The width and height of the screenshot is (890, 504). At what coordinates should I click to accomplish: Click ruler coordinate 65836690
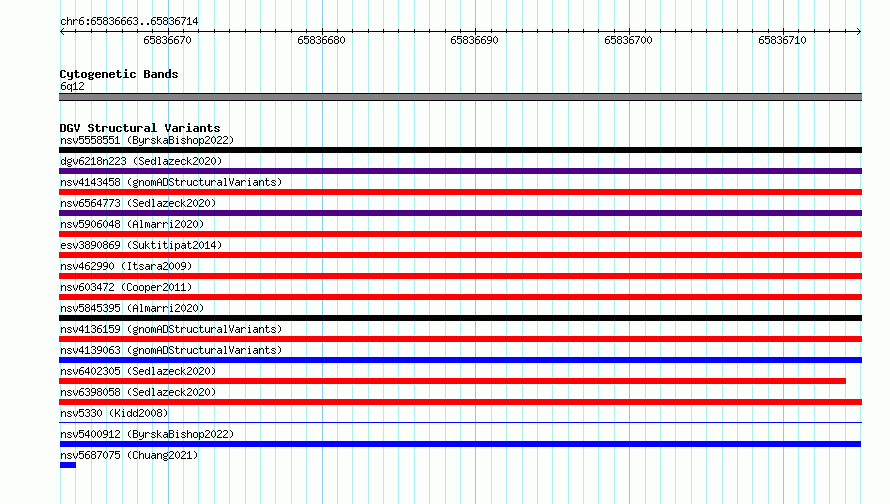point(475,40)
